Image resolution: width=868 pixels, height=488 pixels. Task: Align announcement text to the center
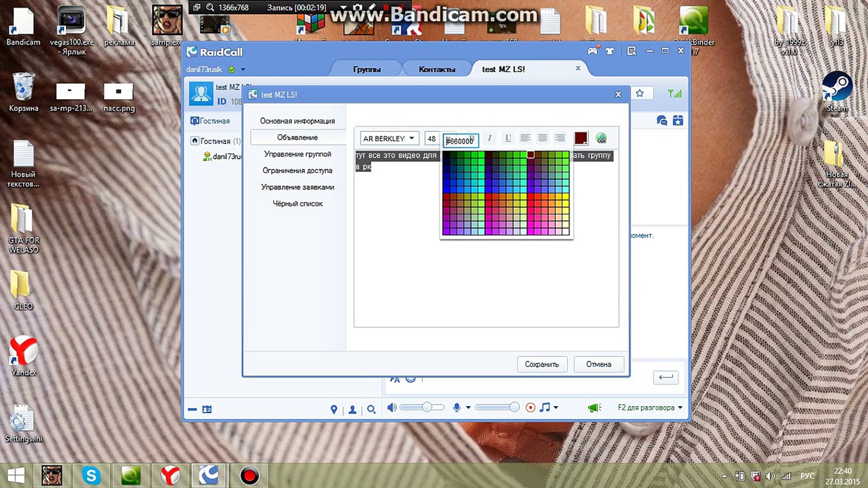pos(542,138)
